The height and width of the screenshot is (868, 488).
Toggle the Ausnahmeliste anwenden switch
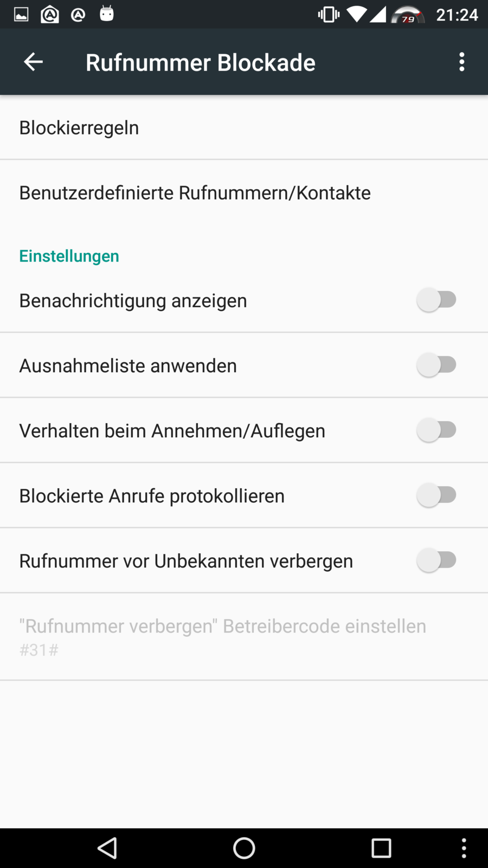(436, 365)
